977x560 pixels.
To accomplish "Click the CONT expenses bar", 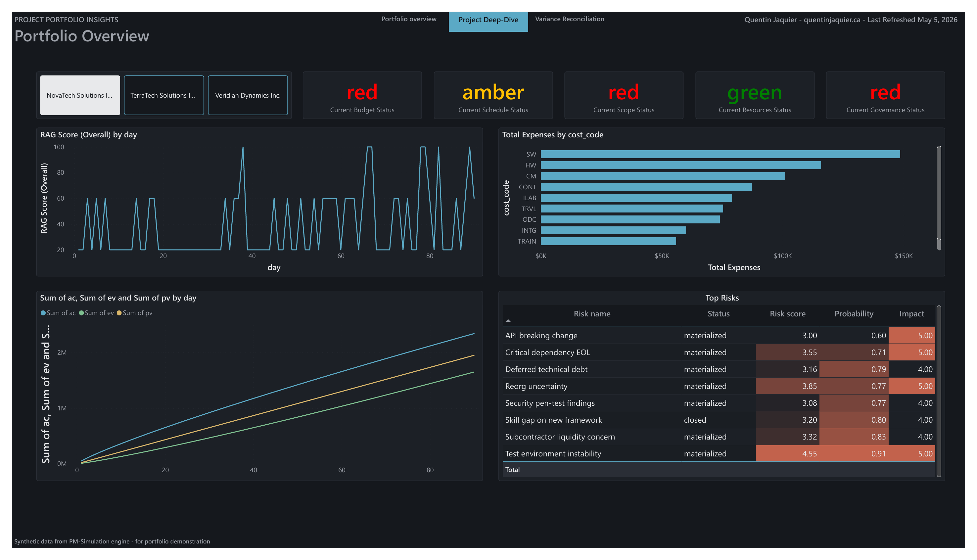I will click(x=646, y=187).
